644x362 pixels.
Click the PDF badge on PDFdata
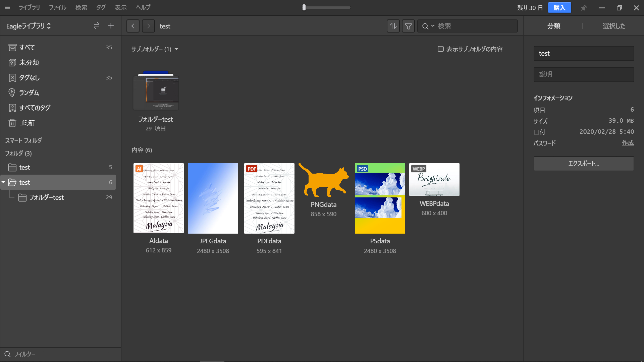252,169
